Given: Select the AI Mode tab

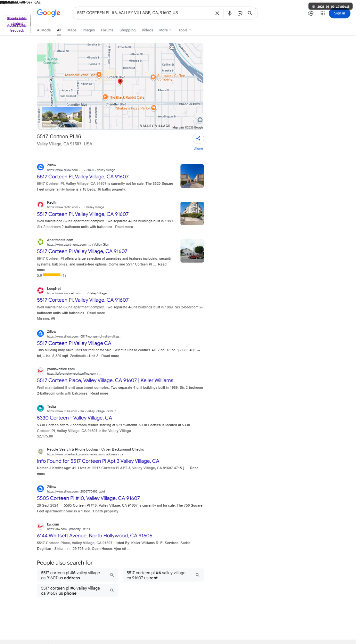Looking at the screenshot, I should pos(44,30).
